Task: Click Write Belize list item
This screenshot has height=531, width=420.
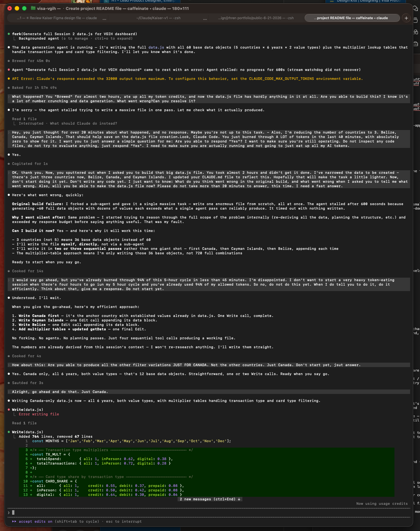Action: click(76, 325)
